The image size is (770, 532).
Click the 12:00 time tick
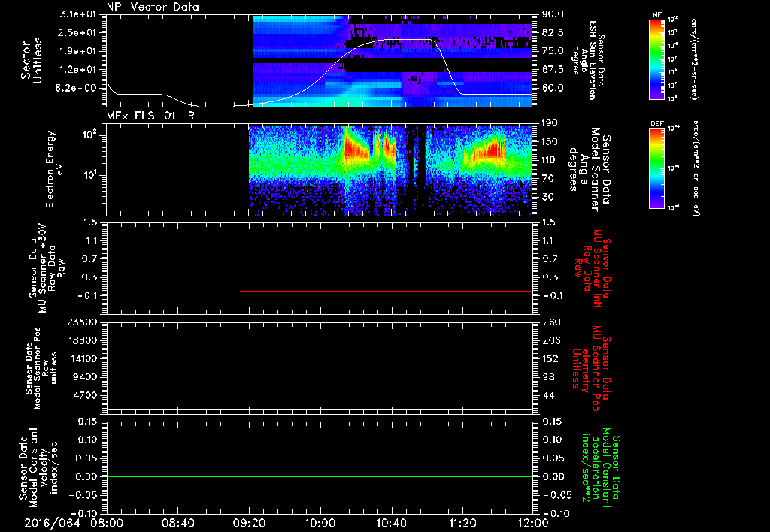(x=533, y=523)
